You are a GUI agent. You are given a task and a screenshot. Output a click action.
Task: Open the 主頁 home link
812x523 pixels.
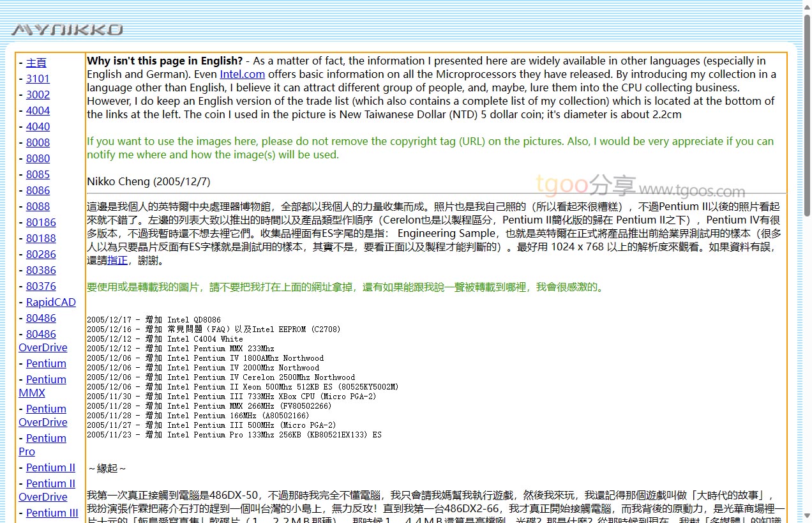[x=36, y=63]
